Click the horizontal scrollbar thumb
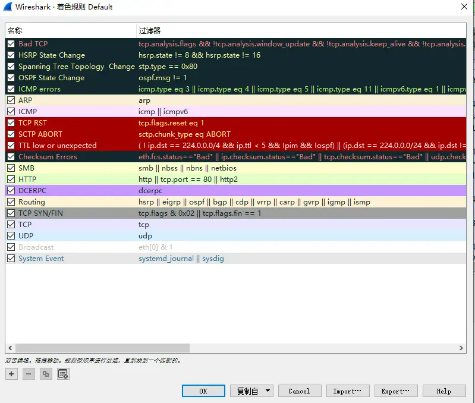The image size is (475, 403). point(103,348)
